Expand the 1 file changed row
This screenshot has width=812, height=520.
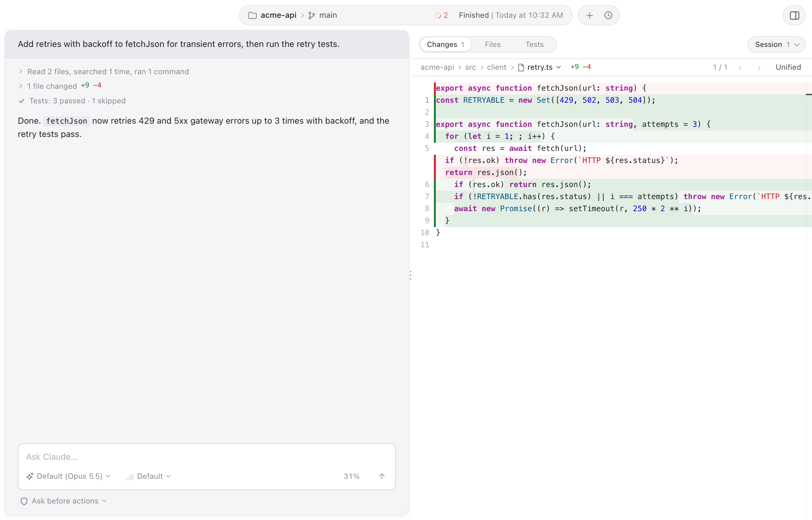coord(60,86)
